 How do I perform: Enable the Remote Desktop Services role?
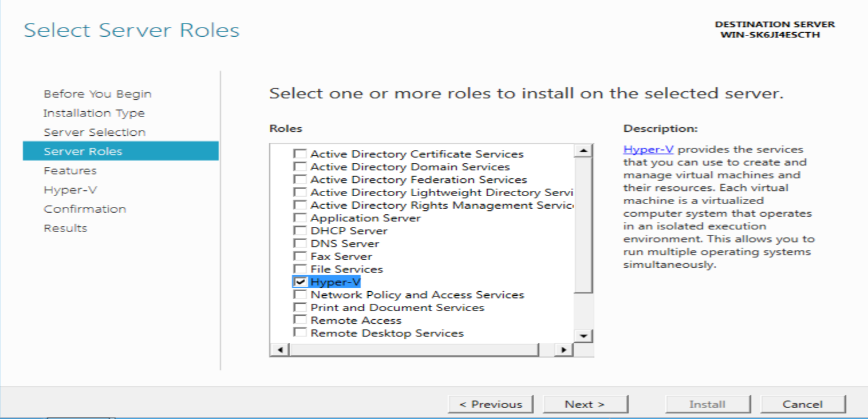tap(299, 333)
